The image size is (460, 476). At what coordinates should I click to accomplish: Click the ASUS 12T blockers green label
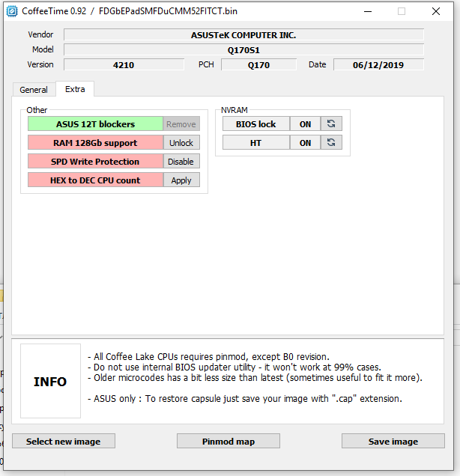click(x=95, y=123)
